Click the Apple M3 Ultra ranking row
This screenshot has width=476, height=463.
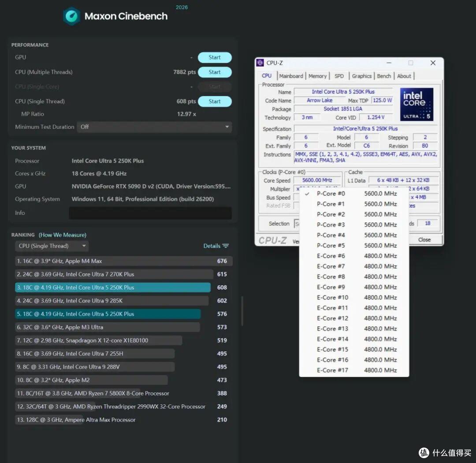123,327
